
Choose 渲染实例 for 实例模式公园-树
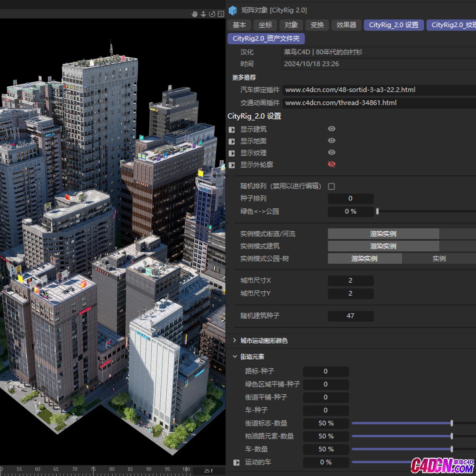[x=365, y=258]
